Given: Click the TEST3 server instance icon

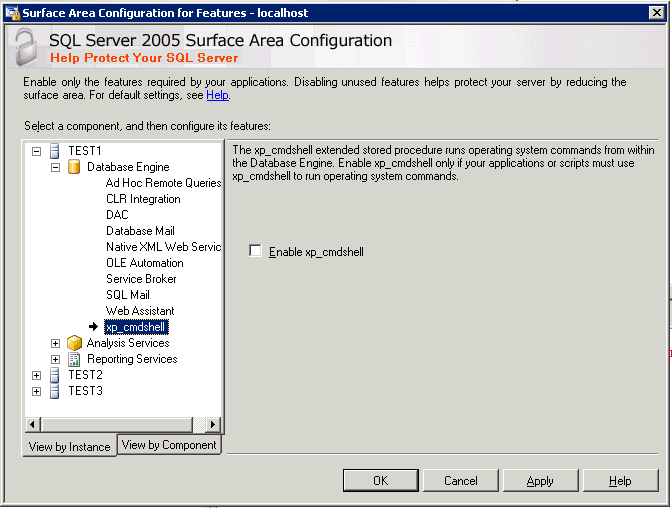Looking at the screenshot, I should pyautogui.click(x=55, y=391).
